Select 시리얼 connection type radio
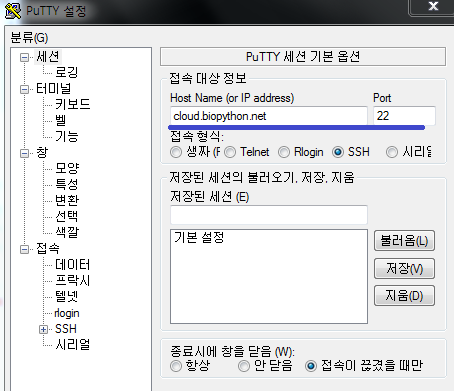Screen dimensions: 454x391 click(392, 152)
